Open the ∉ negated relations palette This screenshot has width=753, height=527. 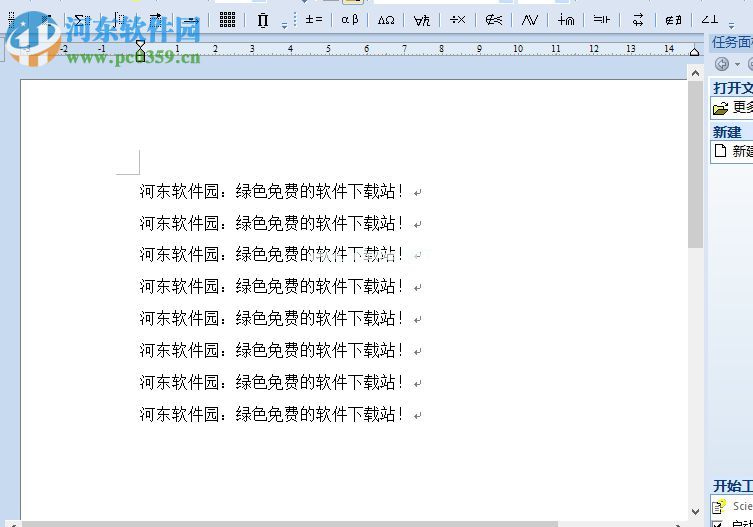coord(493,20)
